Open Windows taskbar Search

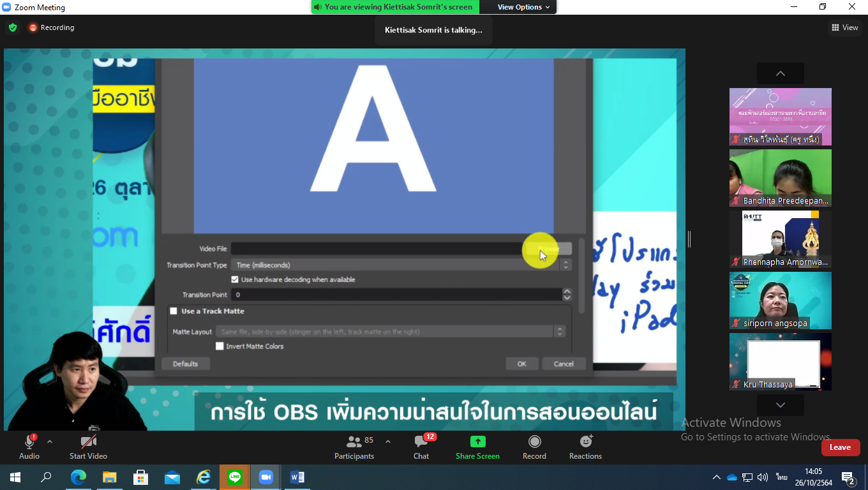(x=46, y=477)
